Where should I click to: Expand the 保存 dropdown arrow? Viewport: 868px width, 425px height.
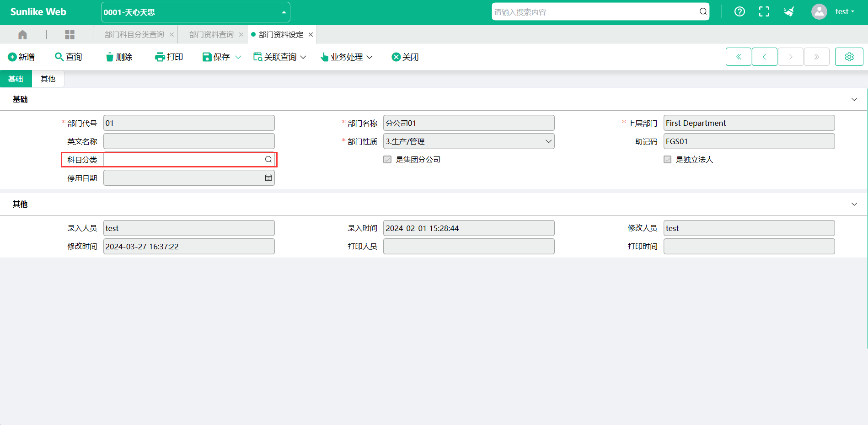click(x=238, y=57)
